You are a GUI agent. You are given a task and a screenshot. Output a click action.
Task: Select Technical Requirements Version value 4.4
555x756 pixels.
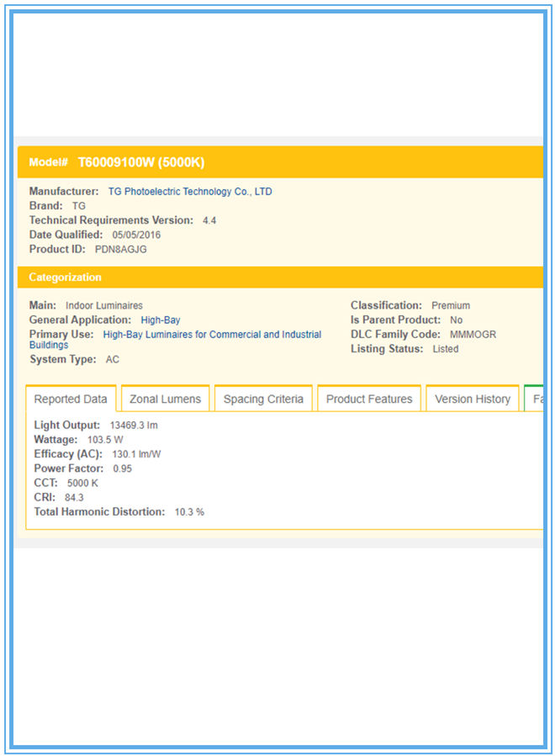pos(209,220)
